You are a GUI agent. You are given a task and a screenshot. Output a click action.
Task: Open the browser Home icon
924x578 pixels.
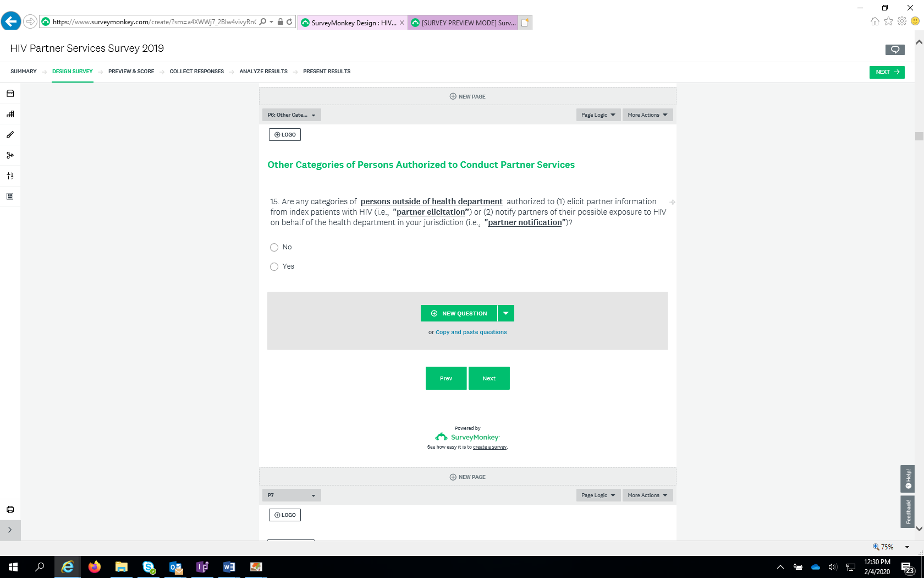coord(875,21)
